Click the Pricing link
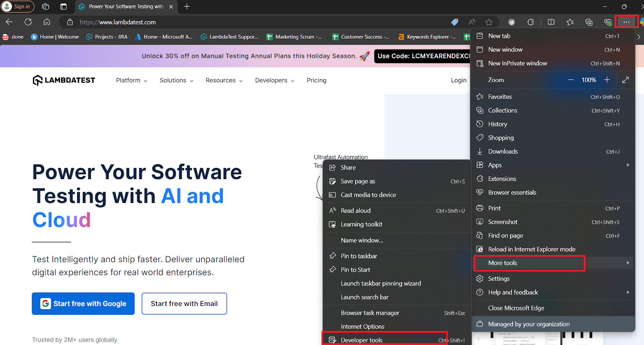 pos(316,80)
